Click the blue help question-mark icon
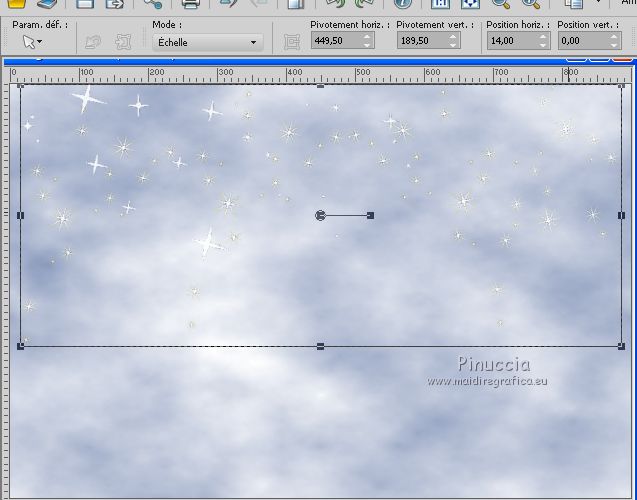The image size is (637, 500). pos(403,4)
